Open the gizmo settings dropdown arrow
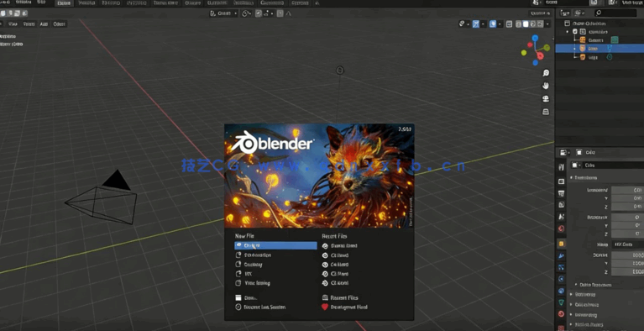644x331 pixels. pyautogui.click(x=483, y=24)
